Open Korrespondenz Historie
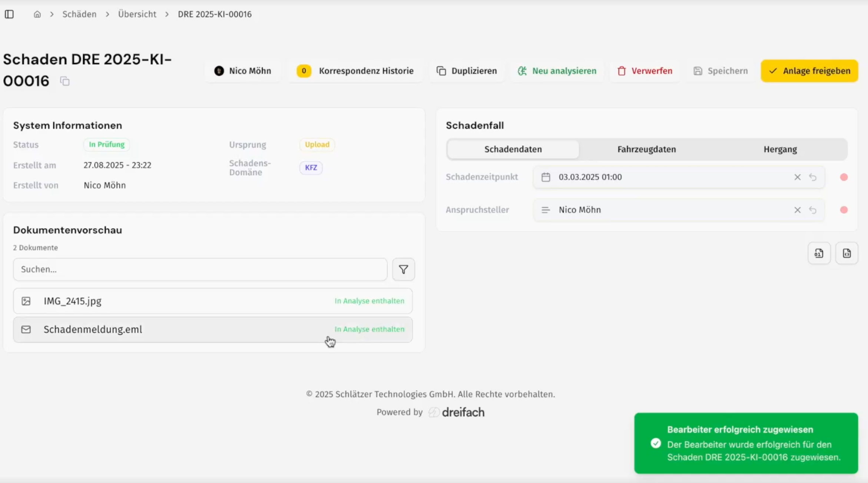Image resolution: width=868 pixels, height=483 pixels. coord(355,71)
